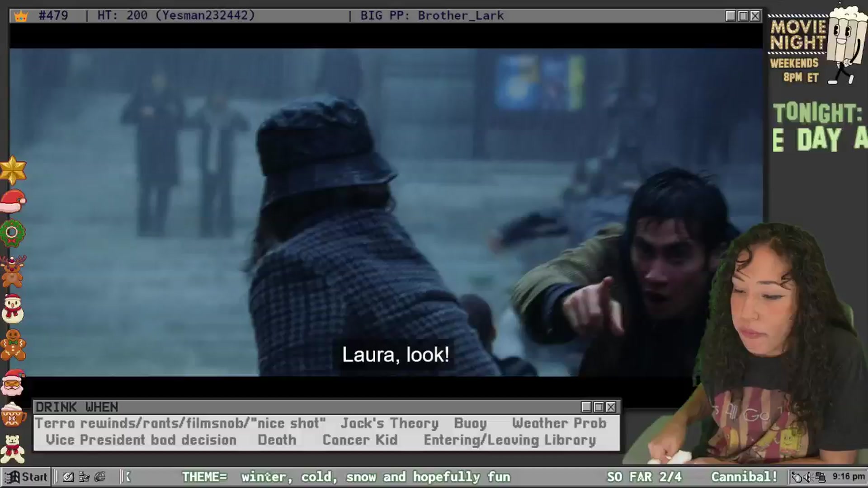868x488 pixels.
Task: Click the "TONIGHT:" heading
Action: pos(817,113)
